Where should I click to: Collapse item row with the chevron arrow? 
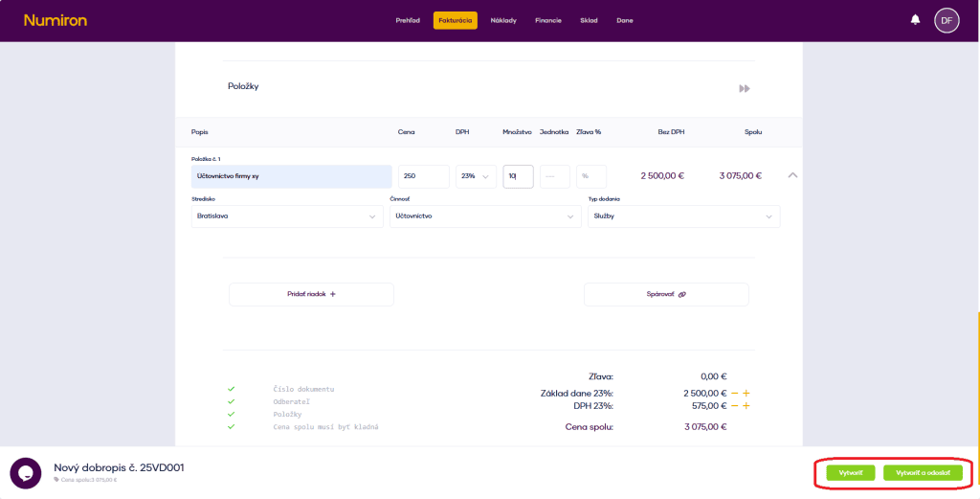pos(792,176)
